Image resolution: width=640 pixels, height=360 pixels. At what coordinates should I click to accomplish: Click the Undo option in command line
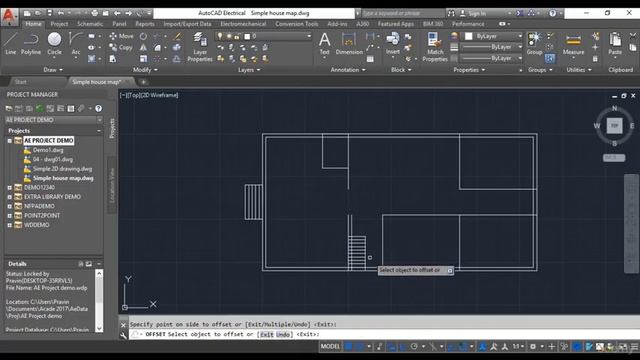click(284, 334)
